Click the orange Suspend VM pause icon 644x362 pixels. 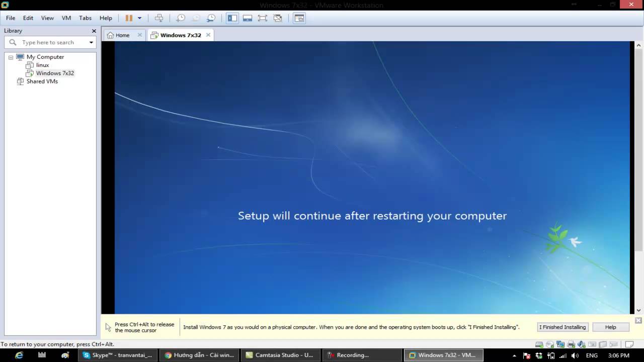click(129, 18)
